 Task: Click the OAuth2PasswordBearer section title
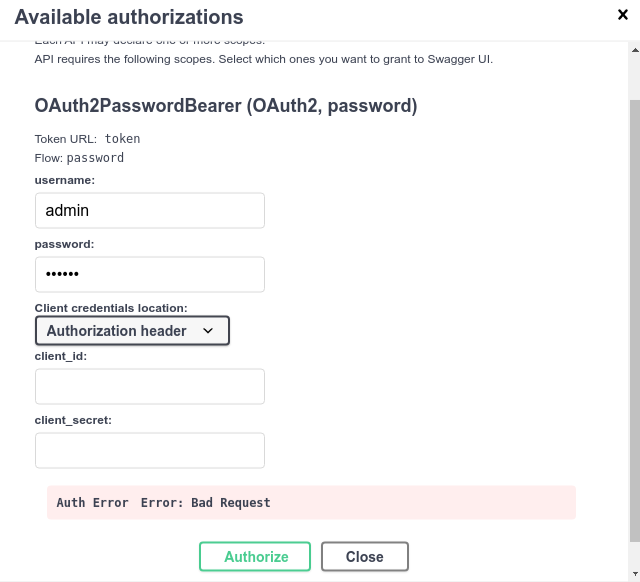coord(226,105)
